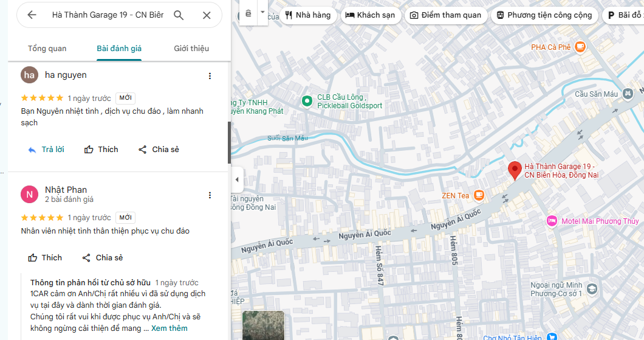Click Nhật Phan's 2 bài đánh giá count

click(x=69, y=199)
